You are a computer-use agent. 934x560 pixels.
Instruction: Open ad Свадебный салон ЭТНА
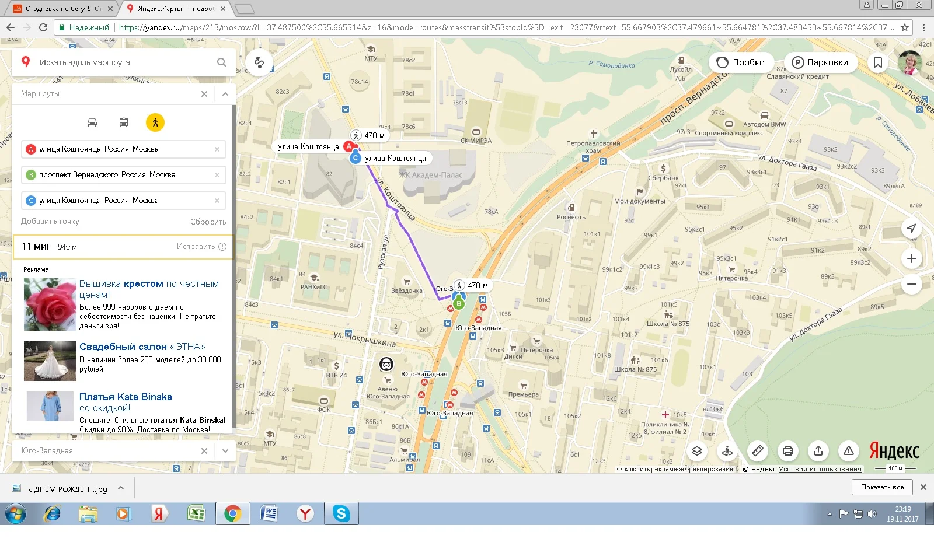(142, 346)
